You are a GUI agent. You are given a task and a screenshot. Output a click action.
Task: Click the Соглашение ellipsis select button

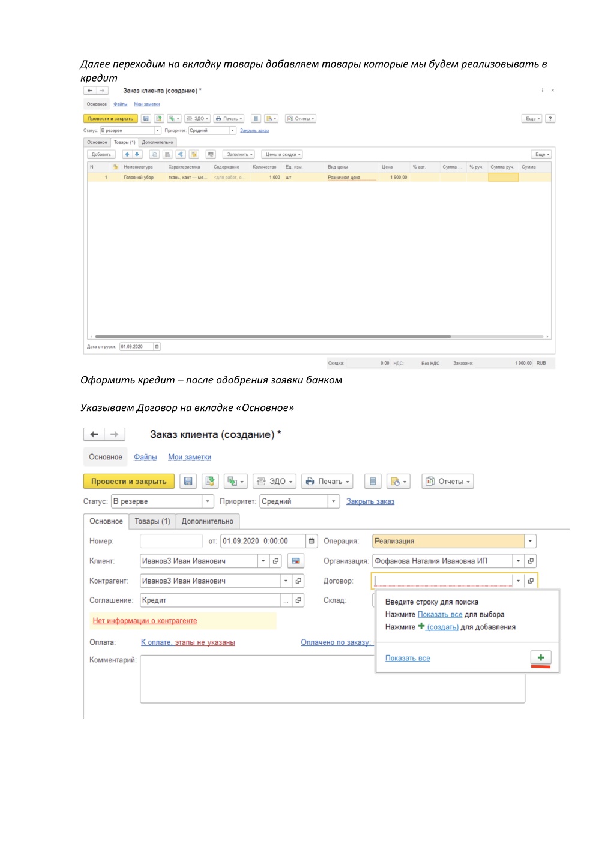[x=286, y=600]
